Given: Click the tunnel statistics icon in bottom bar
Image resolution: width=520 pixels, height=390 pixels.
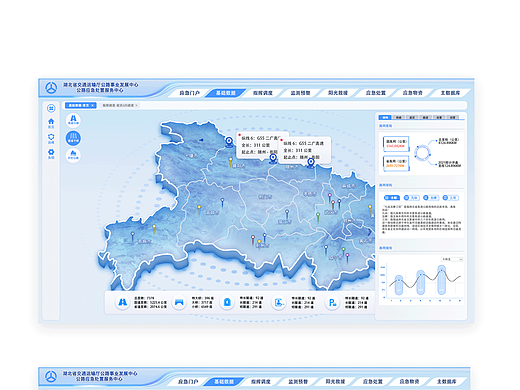Looking at the screenshot, I should click(x=227, y=302).
